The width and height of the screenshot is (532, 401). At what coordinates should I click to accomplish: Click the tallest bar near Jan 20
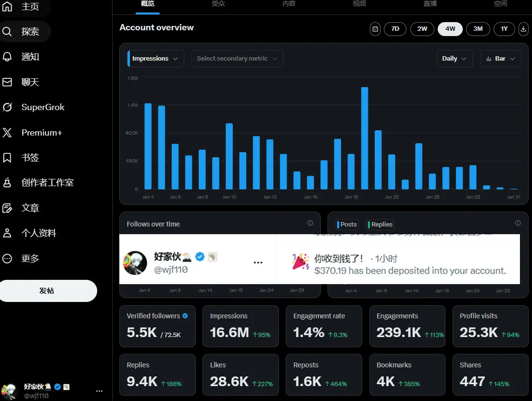click(365, 138)
